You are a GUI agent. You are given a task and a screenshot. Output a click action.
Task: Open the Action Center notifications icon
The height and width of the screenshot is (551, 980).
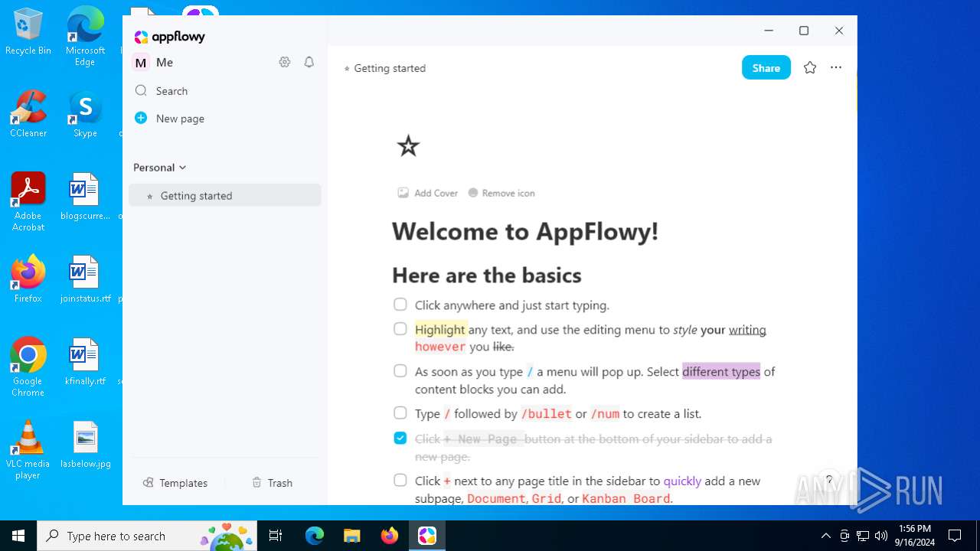[x=955, y=536]
